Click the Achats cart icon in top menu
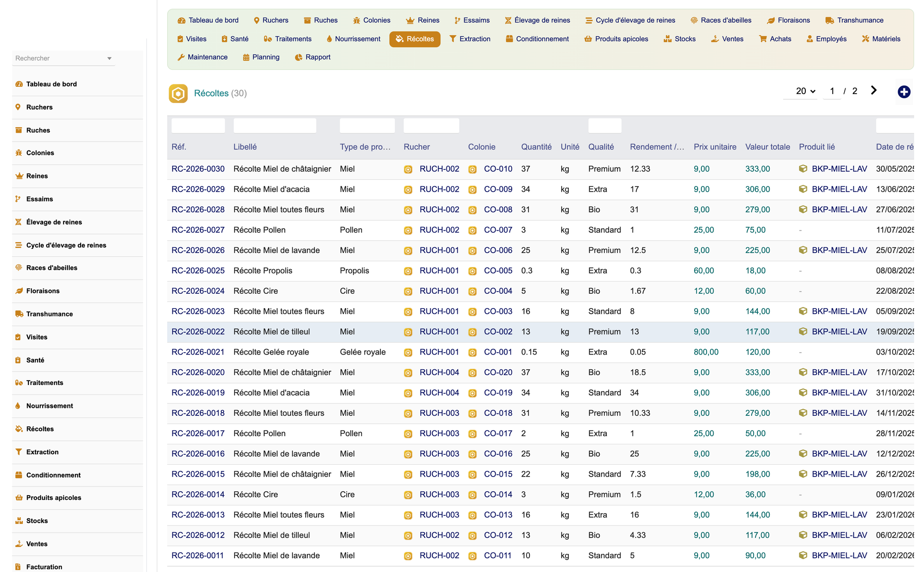The width and height of the screenshot is (924, 572). [x=763, y=39]
